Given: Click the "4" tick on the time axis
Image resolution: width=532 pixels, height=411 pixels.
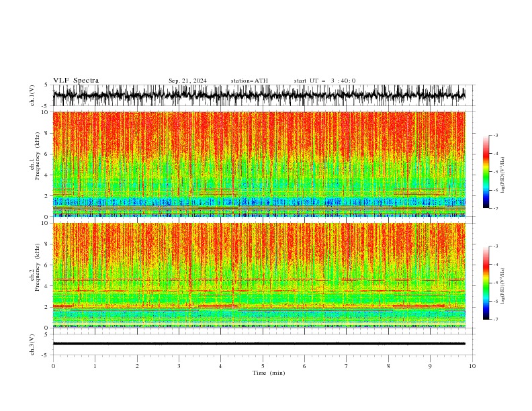Looking at the screenshot, I should point(220,366).
